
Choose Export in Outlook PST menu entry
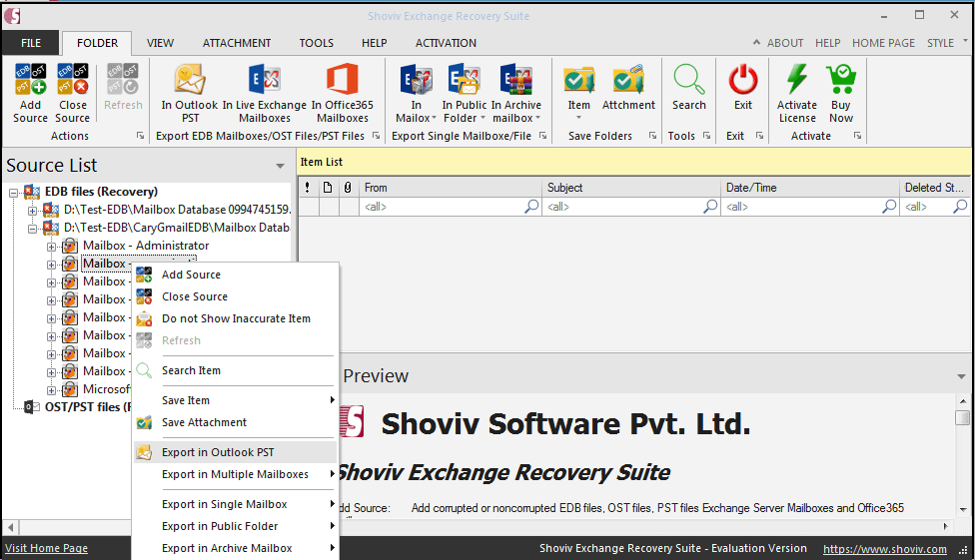218,452
